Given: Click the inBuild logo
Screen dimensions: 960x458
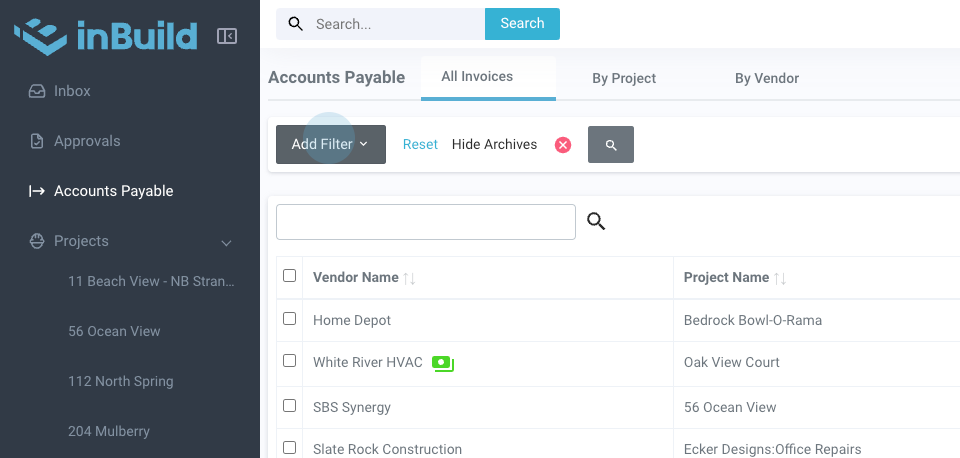Looking at the screenshot, I should tap(105, 36).
